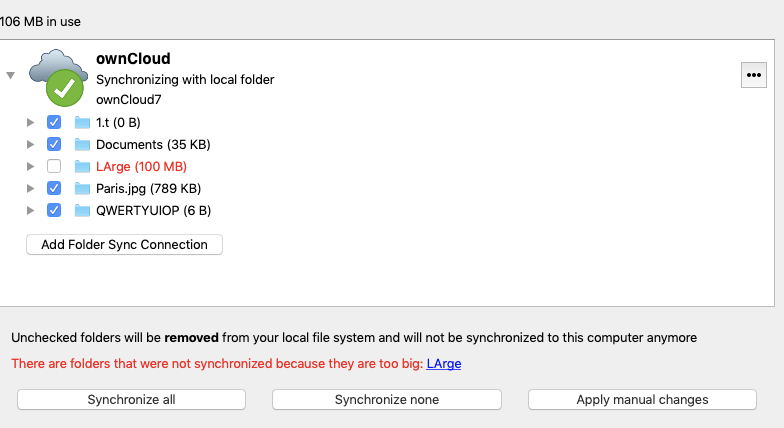
Task: Expand the LArge folder
Action: click(x=30, y=166)
